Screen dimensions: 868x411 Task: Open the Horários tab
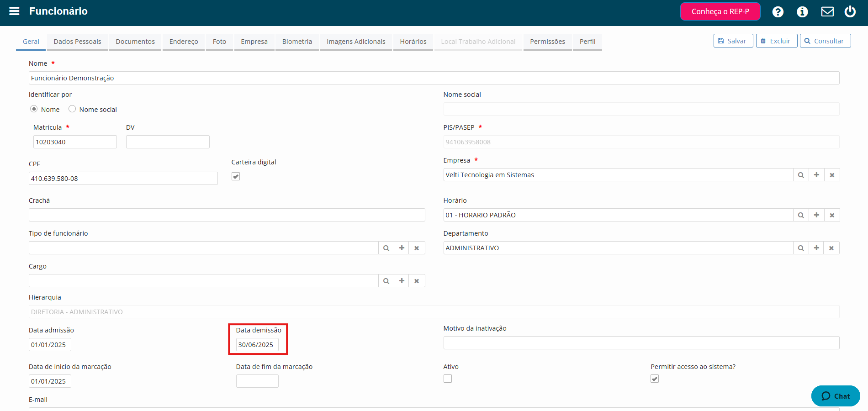coord(413,42)
